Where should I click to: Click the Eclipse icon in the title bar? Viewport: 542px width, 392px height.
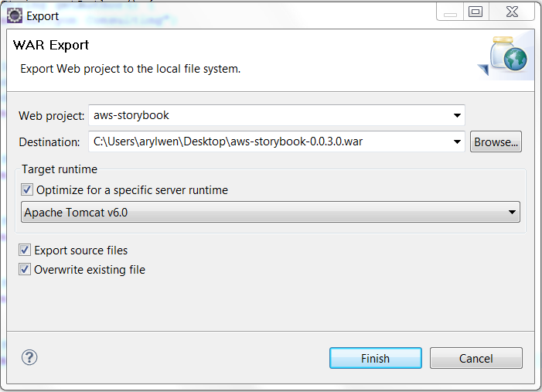14,15
